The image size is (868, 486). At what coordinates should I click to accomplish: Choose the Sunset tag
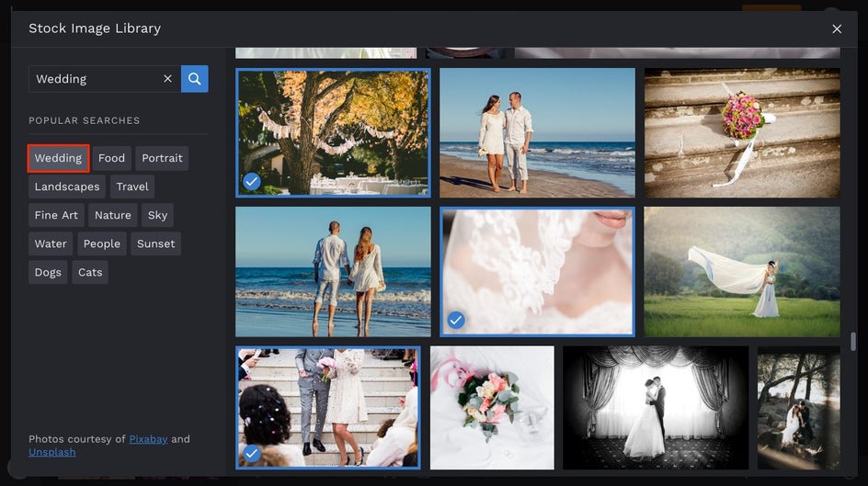pos(156,243)
